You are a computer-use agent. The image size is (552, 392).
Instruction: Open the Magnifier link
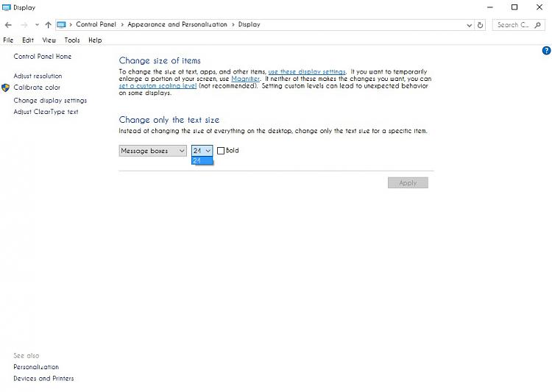pos(245,79)
